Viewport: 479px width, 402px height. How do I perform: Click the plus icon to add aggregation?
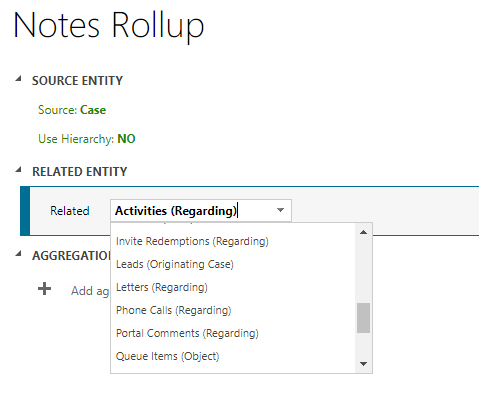pos(44,289)
